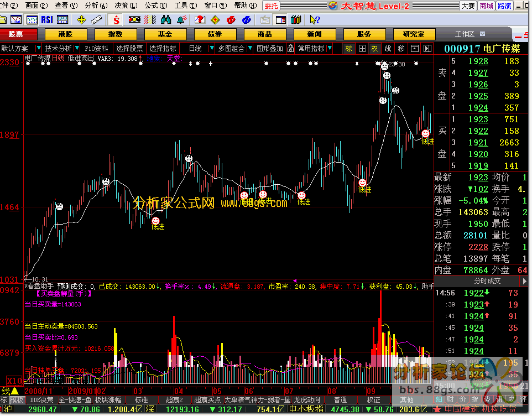Select the yellow four-arrow move tool

point(81,20)
